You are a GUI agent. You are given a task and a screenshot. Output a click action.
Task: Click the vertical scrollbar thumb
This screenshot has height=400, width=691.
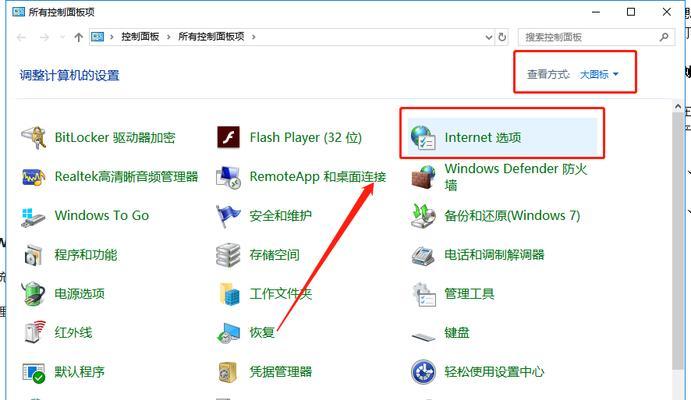[x=678, y=241]
